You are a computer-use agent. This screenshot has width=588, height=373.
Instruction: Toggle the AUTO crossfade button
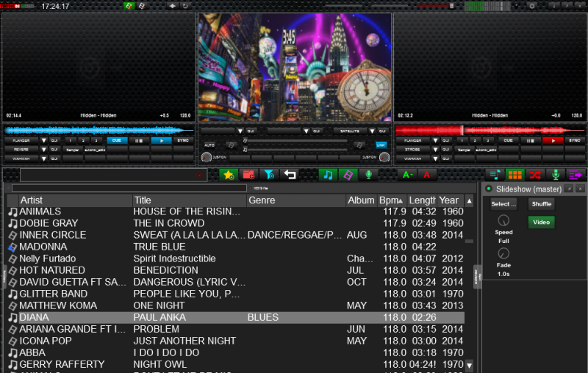click(209, 145)
